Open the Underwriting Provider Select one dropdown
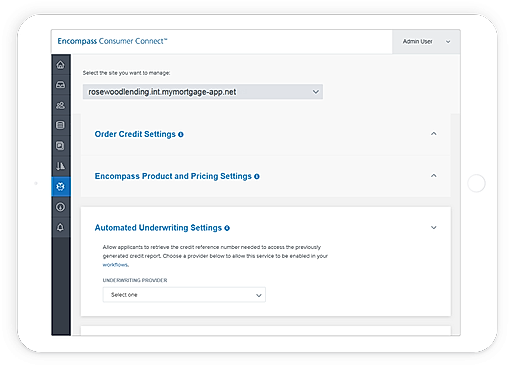509x368 pixels. point(184,295)
